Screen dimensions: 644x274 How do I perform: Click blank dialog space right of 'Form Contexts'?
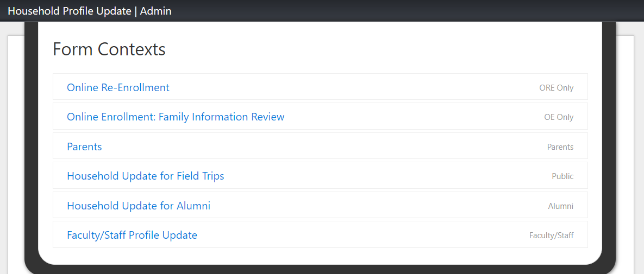[380, 49]
